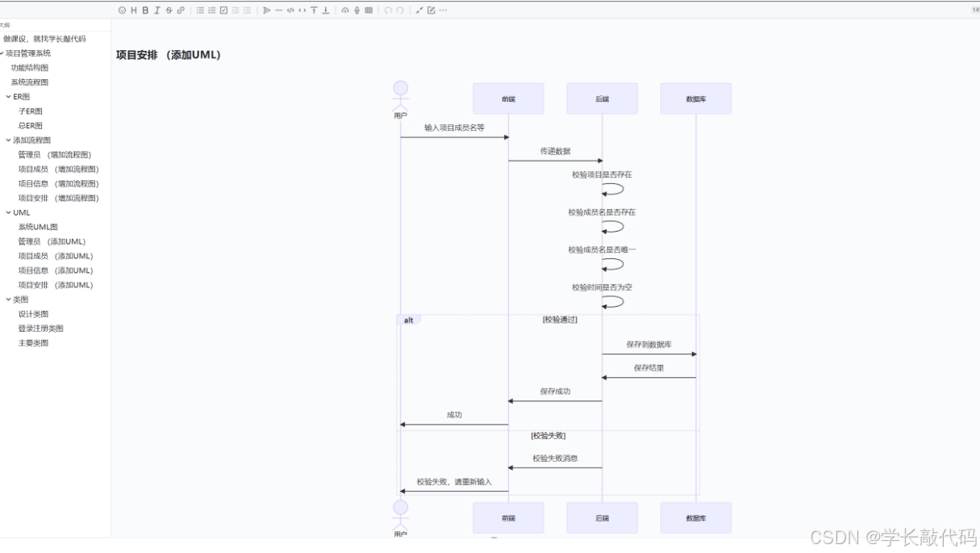Screen dimensions: 980x553
Task: Toggle fullscreen editor mode
Action: pyautogui.click(x=419, y=10)
